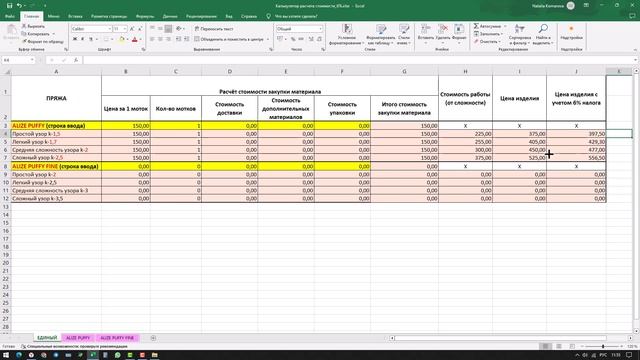Click the formula bar input
The image size is (640, 360).
(x=359, y=60)
